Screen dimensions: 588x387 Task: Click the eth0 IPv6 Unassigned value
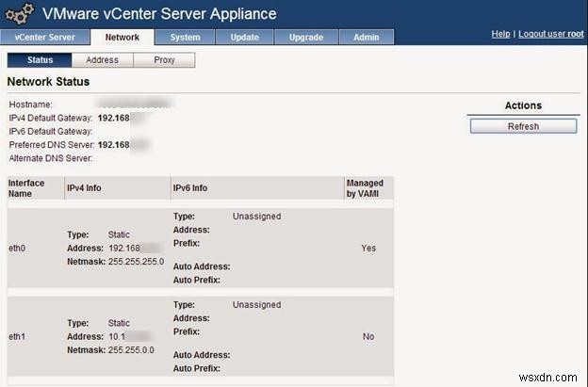coord(257,217)
